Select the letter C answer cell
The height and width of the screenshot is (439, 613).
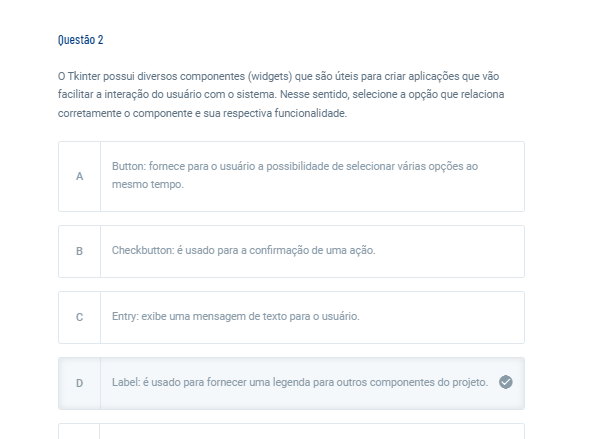(x=79, y=317)
